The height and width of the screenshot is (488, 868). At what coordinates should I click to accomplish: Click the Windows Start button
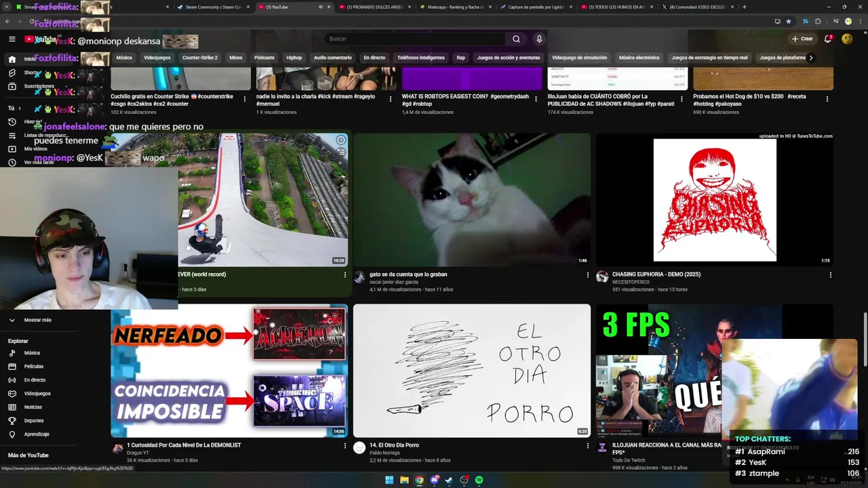tap(389, 480)
